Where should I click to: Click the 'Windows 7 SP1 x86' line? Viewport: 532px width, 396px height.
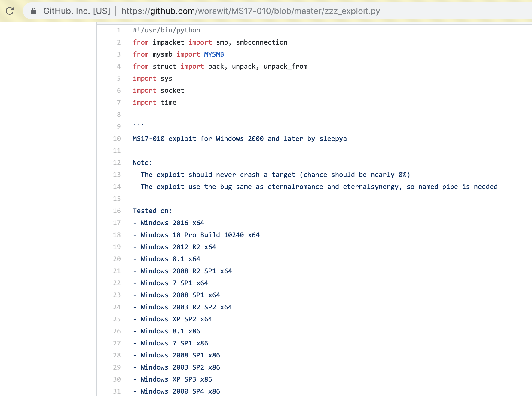[x=170, y=343]
